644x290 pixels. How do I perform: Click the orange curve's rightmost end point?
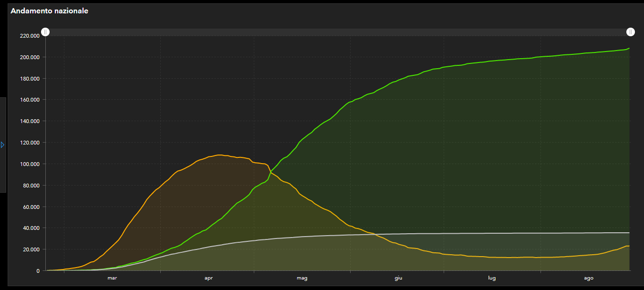tap(629, 246)
